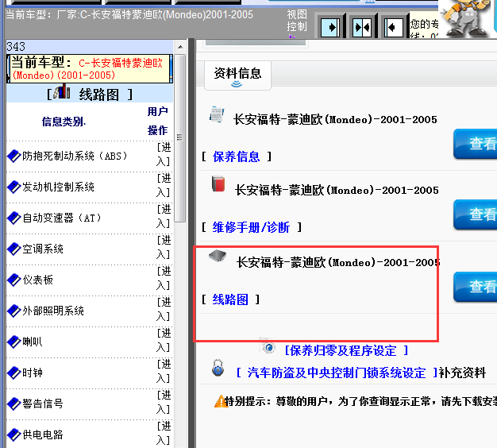Click [进入] for 发动机控制系统
The height and width of the screenshot is (448, 497).
pos(164,186)
